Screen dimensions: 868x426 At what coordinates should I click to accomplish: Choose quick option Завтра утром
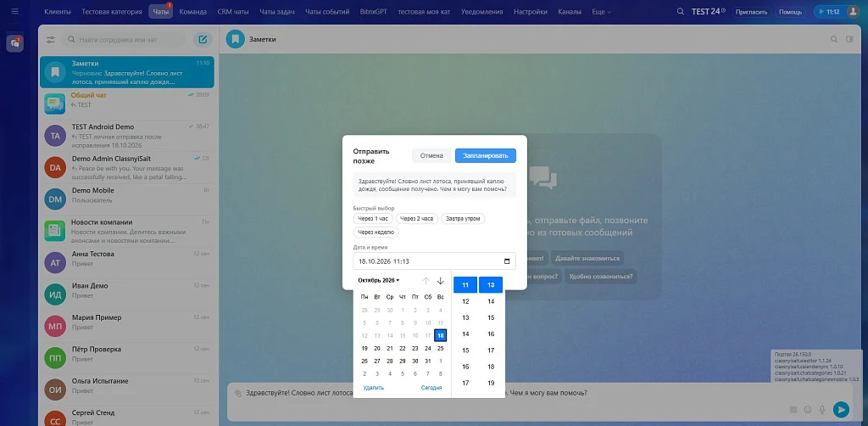(463, 218)
